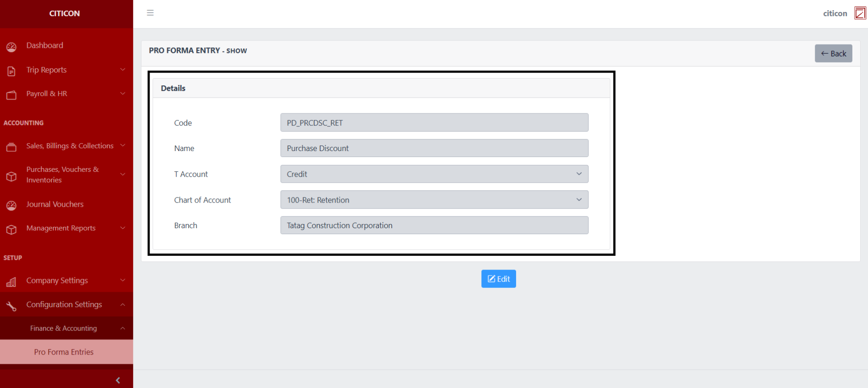
Task: Click the citicon user avatar icon
Action: coord(860,13)
